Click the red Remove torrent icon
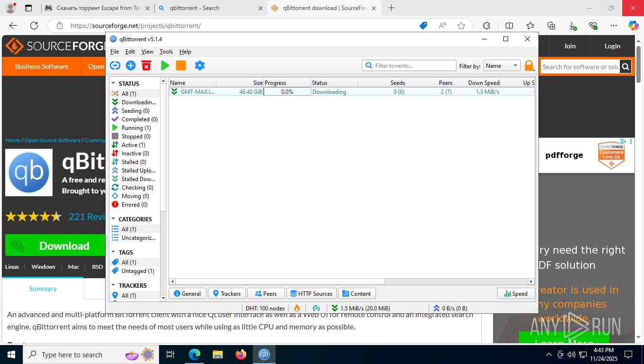Viewport: 644px width, 364px height. pos(146,65)
